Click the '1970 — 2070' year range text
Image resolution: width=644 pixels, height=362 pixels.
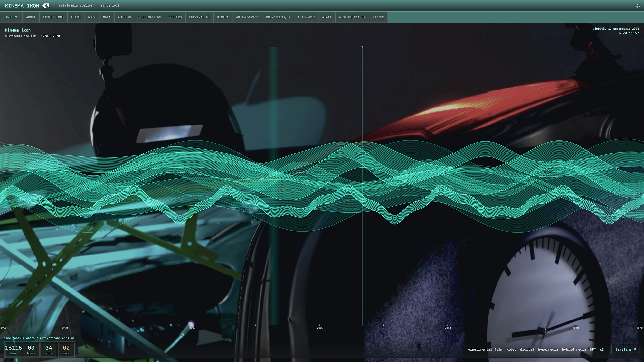pyautogui.click(x=50, y=36)
